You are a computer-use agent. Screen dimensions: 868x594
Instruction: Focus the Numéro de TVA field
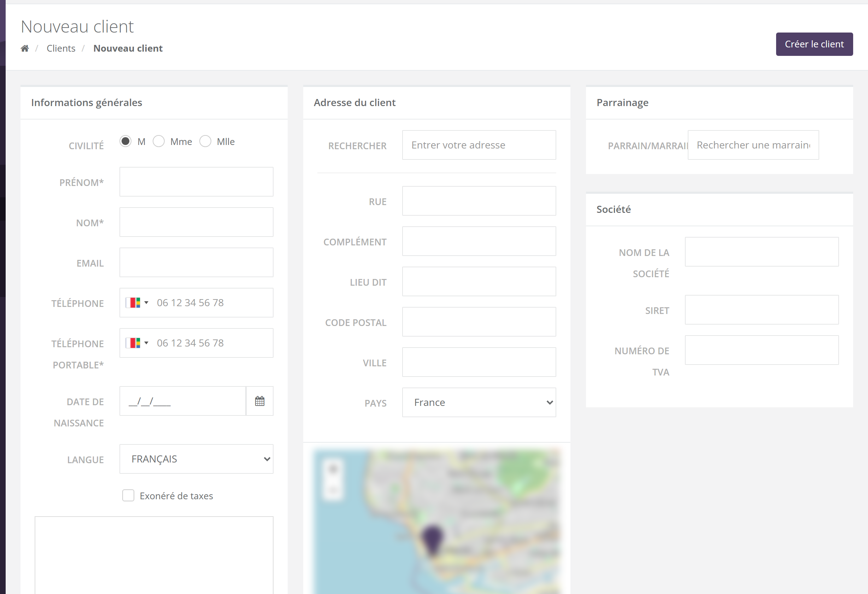tap(762, 350)
